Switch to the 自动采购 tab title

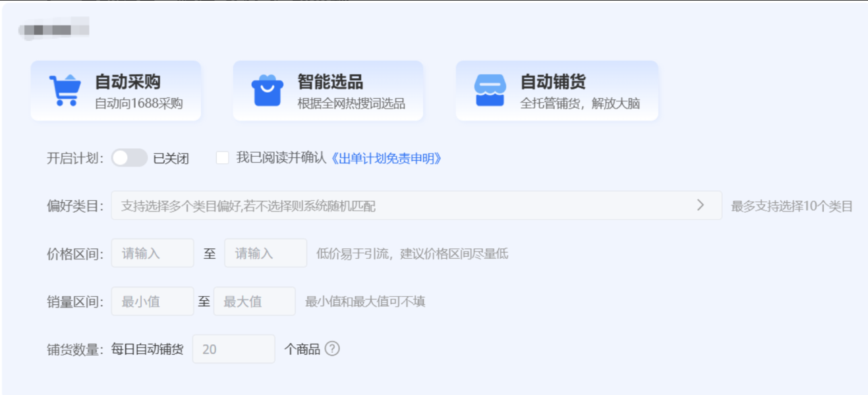click(128, 82)
